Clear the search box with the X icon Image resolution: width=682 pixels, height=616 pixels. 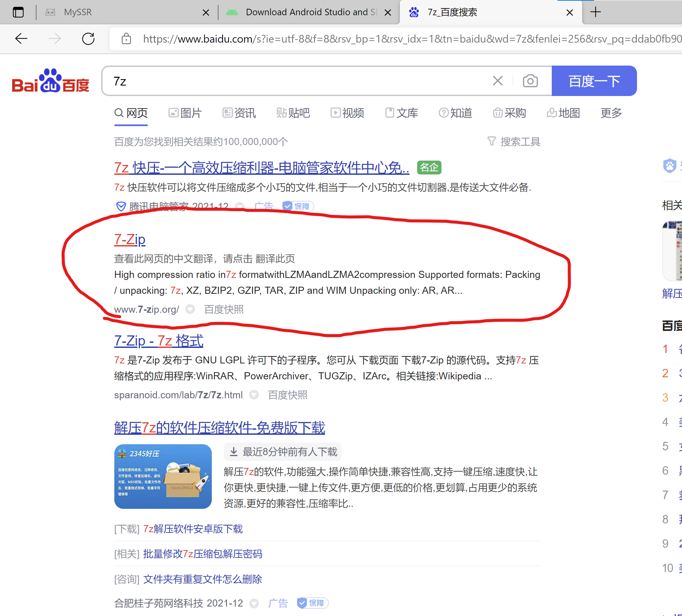pyautogui.click(x=498, y=81)
